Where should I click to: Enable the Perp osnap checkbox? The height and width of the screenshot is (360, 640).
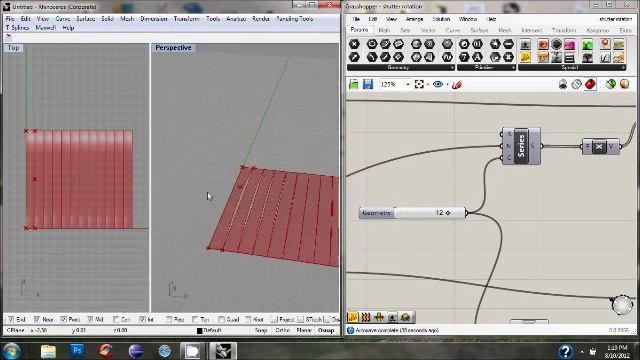point(169,319)
